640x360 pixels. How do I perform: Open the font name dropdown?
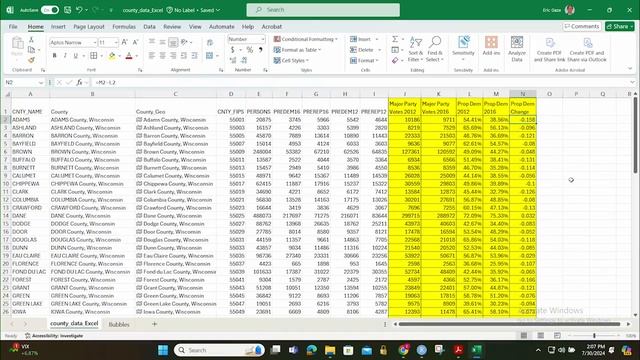[x=95, y=42]
